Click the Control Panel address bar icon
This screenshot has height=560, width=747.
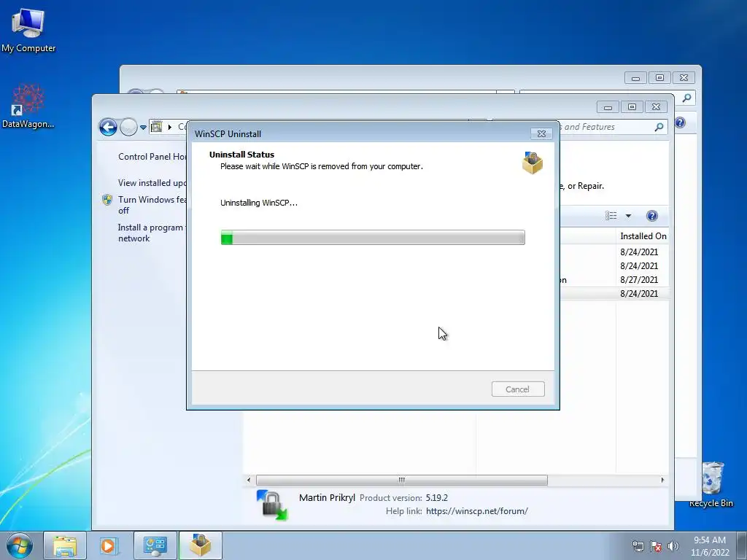pos(156,127)
